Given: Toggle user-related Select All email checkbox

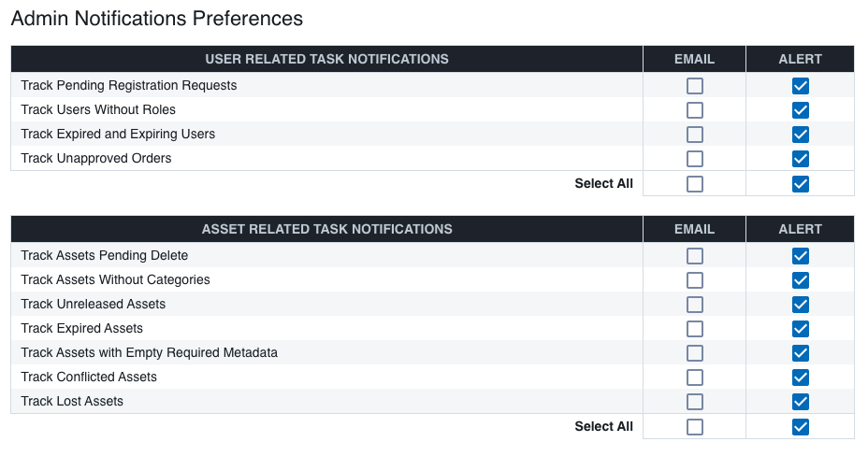Looking at the screenshot, I should [x=695, y=183].
